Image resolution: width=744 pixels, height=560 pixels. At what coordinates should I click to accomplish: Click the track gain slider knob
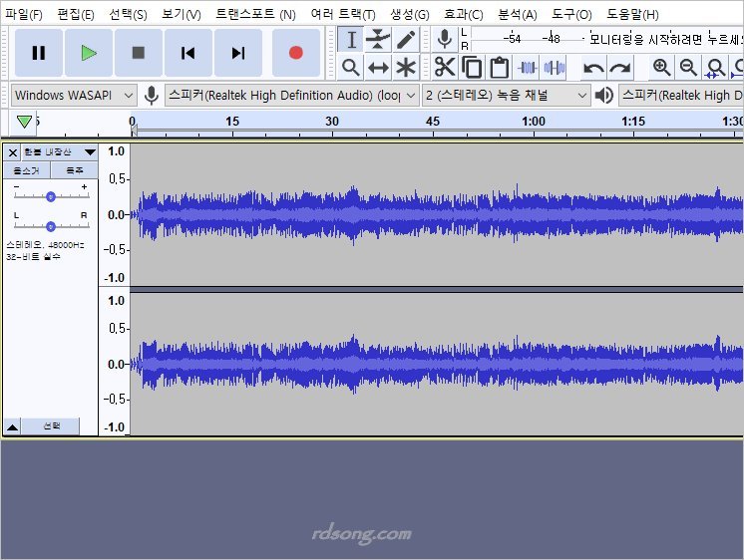point(50,196)
